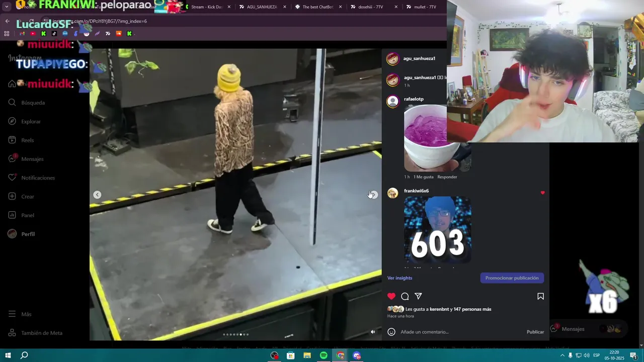Focus the Añade un comentario field
Image resolution: width=644 pixels, height=362 pixels.
460,332
